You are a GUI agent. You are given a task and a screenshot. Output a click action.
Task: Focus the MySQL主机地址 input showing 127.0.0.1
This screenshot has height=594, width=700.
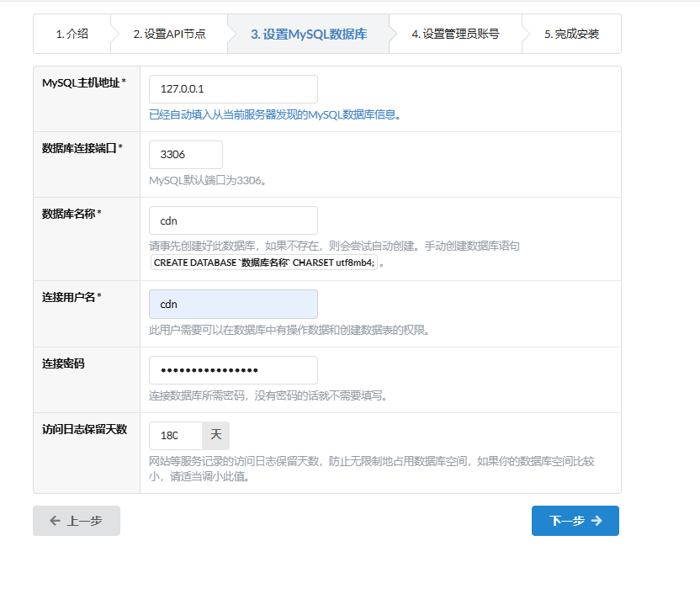coord(232,88)
